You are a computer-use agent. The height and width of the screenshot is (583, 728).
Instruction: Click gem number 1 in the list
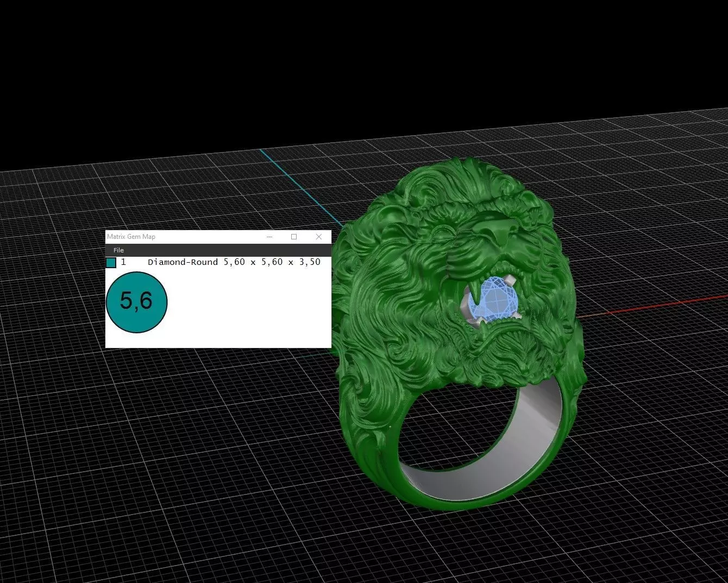point(123,262)
